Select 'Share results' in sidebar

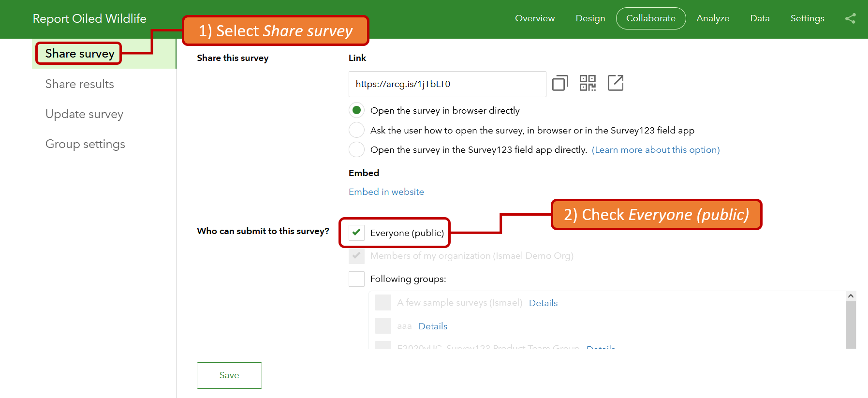(80, 84)
